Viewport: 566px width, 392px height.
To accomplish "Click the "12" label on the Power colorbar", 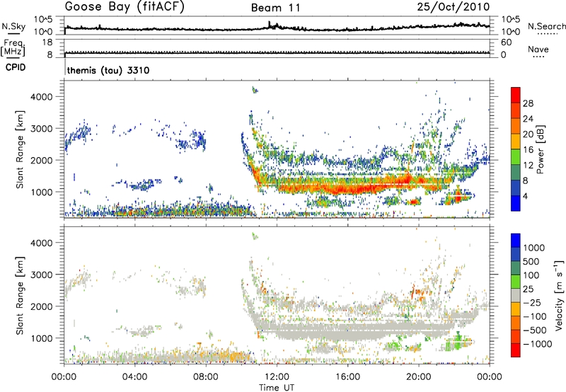I will click(x=528, y=166).
